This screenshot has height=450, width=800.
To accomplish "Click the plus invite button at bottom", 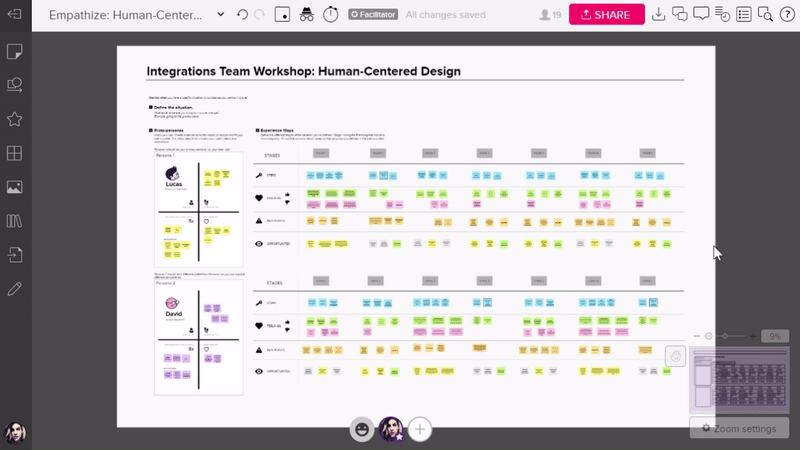I will click(x=420, y=429).
